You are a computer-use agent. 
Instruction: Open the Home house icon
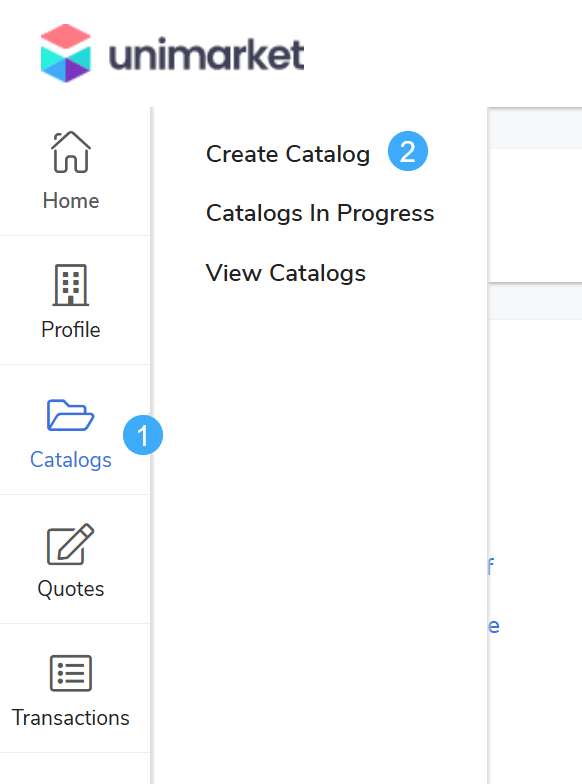(70, 152)
